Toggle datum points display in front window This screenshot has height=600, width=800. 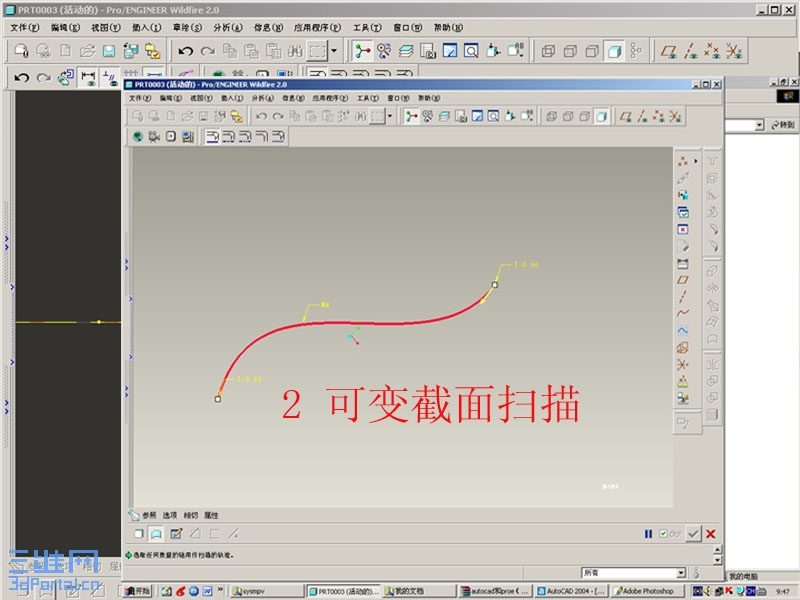659,116
